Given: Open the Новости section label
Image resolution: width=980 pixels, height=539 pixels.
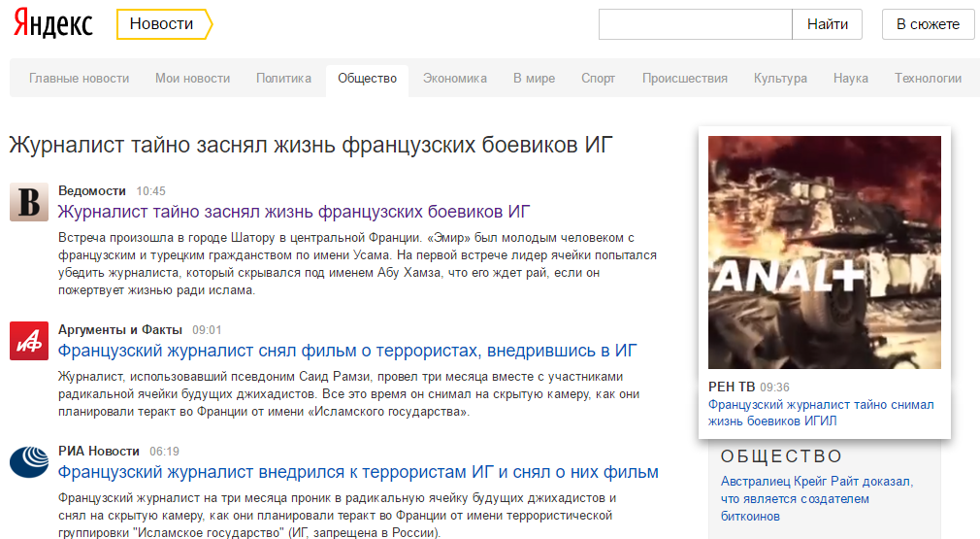Looking at the screenshot, I should 162,24.
